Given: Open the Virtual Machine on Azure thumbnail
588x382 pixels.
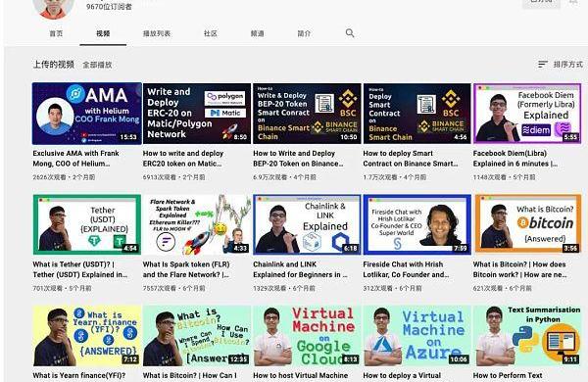Looking at the screenshot, I should pyautogui.click(x=417, y=336).
